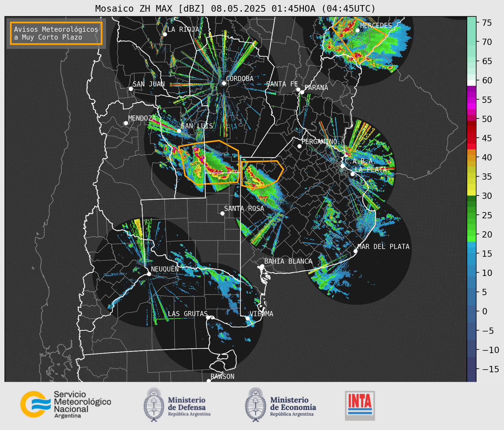
Task: Click the map title Mosaico ZH MAX
Action: click(235, 8)
